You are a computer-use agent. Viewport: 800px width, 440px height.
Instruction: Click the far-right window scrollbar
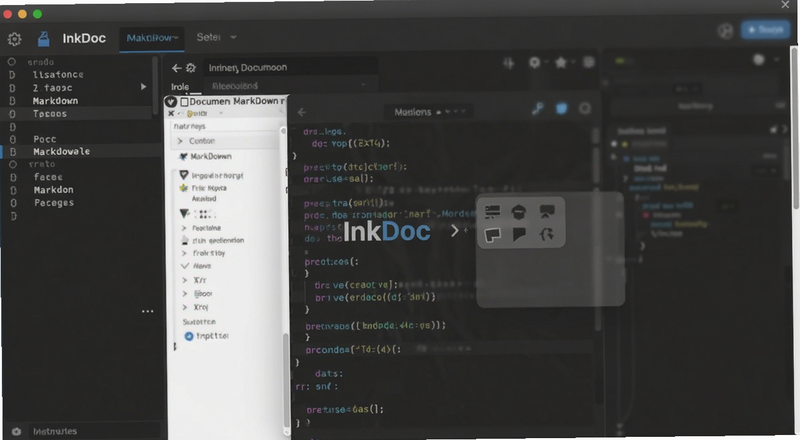(x=795, y=128)
